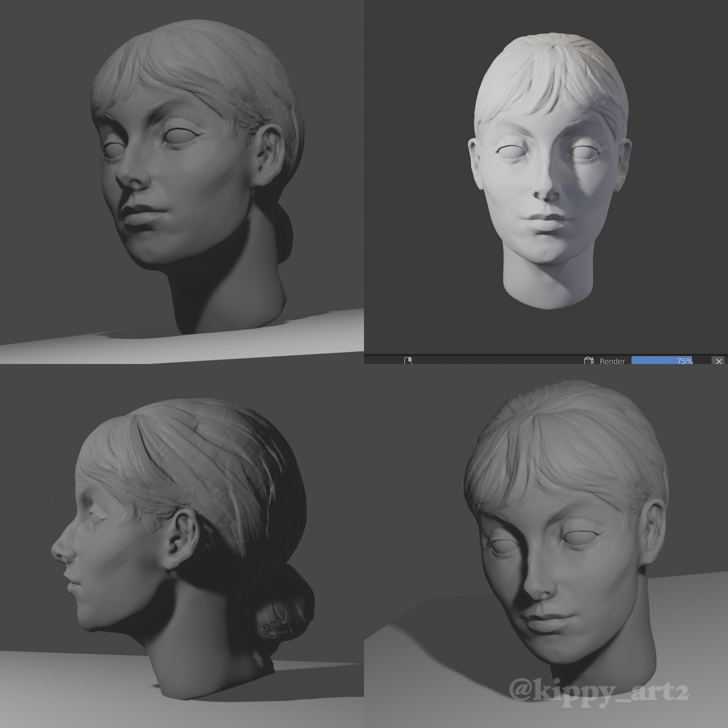
Task: Cancel the render with the X button
Action: [x=719, y=361]
